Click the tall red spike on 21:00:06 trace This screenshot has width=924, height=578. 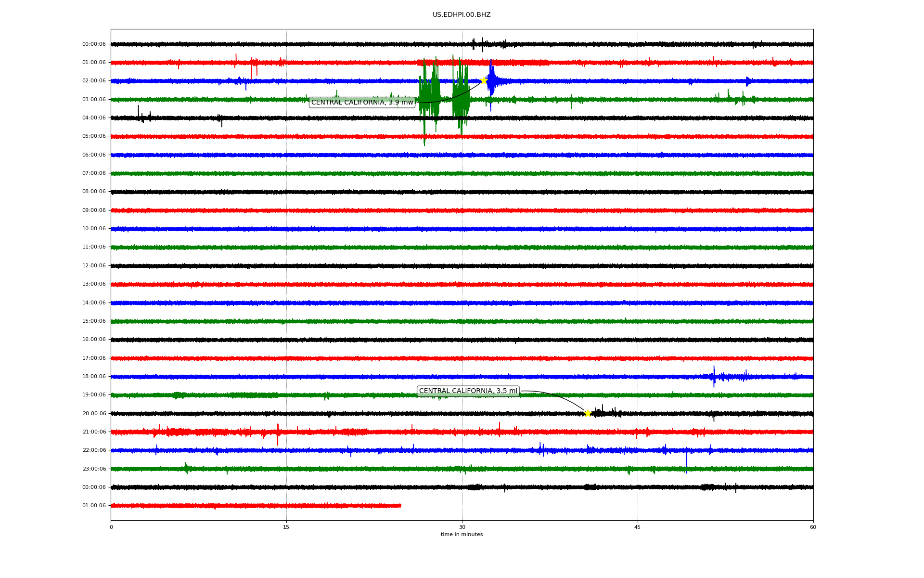(x=278, y=435)
